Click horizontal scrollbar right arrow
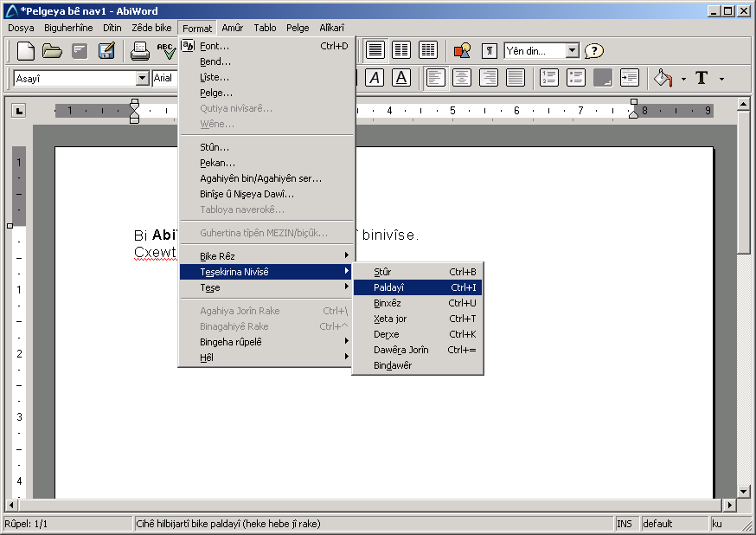The width and height of the screenshot is (756, 535). 730,505
